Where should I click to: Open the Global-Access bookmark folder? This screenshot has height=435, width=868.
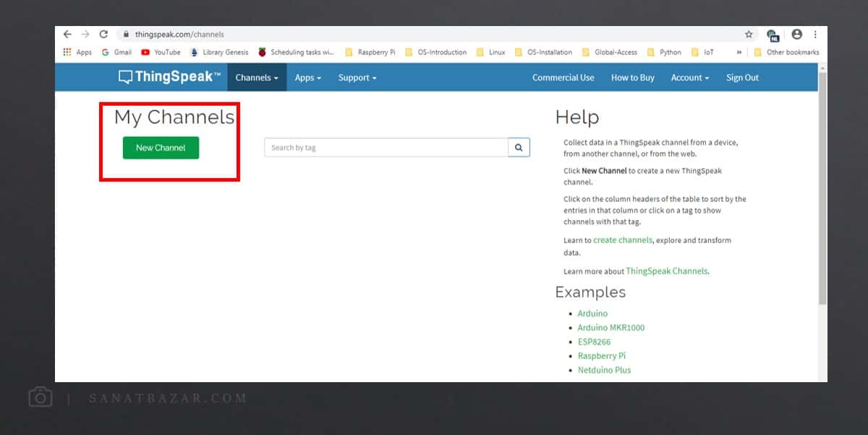[x=610, y=52]
